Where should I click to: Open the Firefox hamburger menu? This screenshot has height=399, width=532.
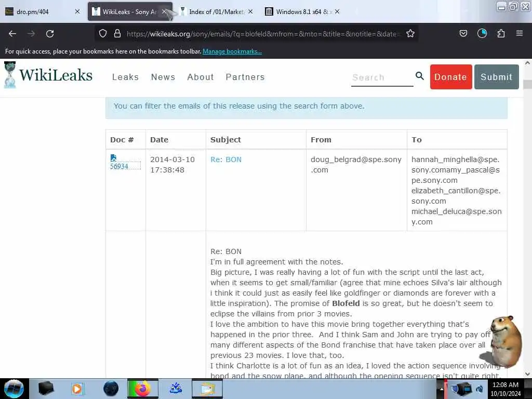tap(520, 34)
